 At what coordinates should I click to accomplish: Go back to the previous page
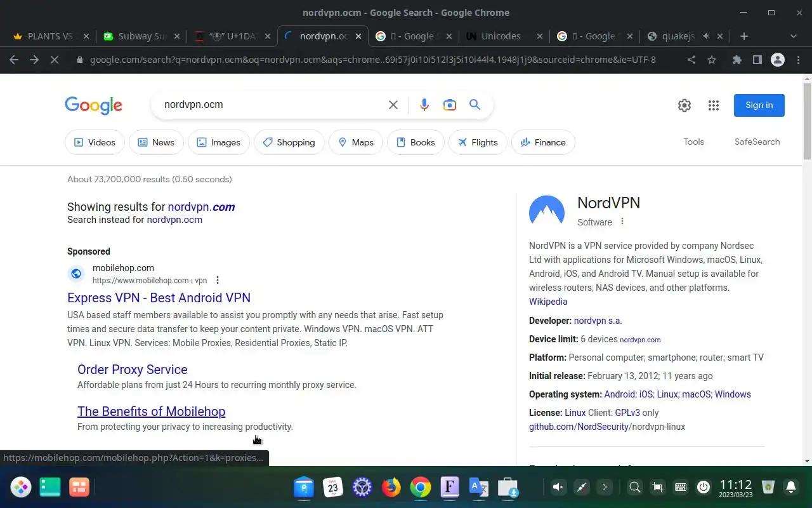click(x=14, y=60)
